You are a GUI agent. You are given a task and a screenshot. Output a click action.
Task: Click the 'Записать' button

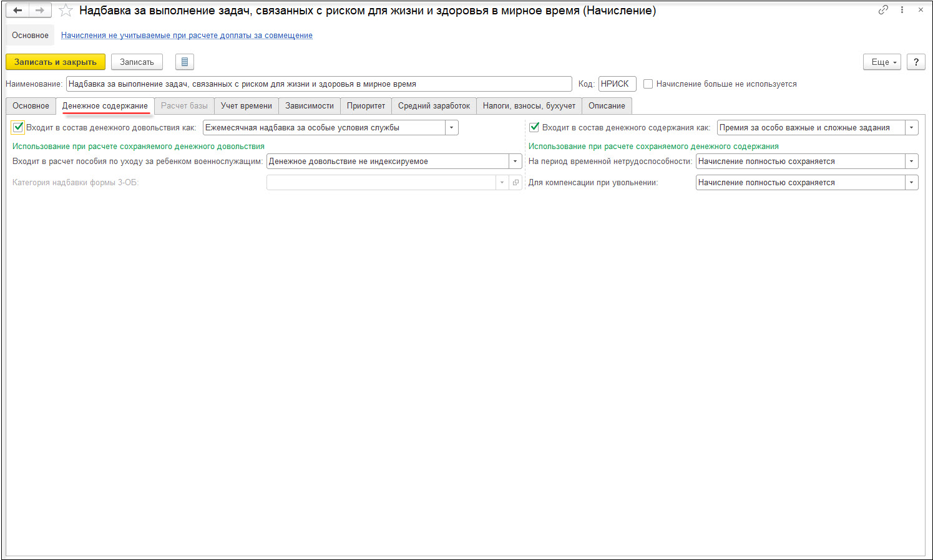(x=137, y=62)
